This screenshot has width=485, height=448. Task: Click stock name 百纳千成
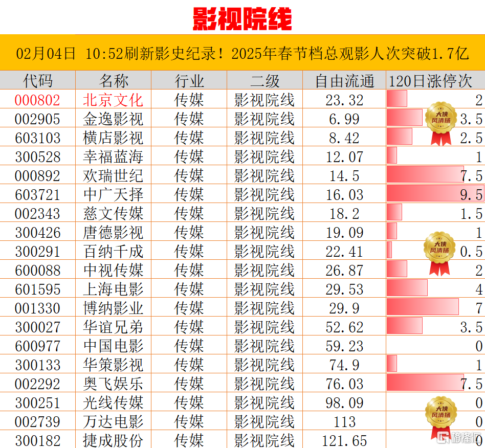pyautogui.click(x=113, y=252)
